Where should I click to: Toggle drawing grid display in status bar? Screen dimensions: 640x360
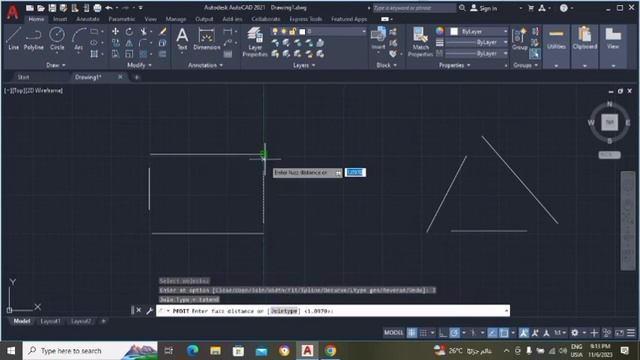click(412, 333)
